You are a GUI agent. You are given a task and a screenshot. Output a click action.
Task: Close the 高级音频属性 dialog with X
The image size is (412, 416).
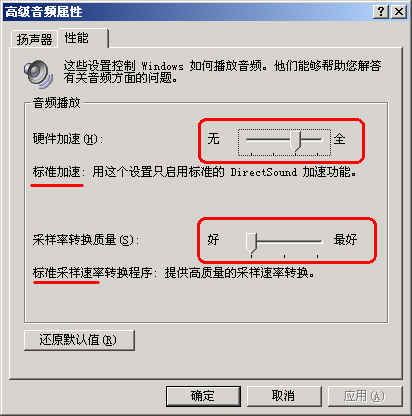click(398, 12)
